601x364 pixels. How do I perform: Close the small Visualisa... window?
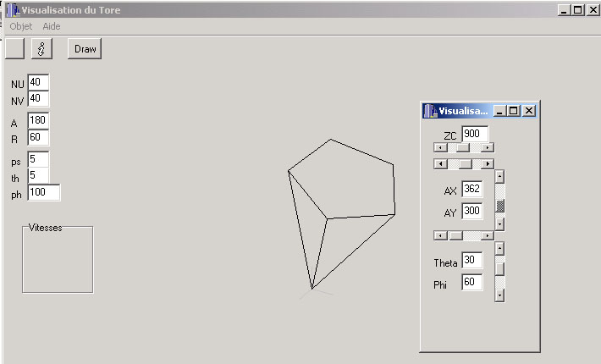point(529,111)
